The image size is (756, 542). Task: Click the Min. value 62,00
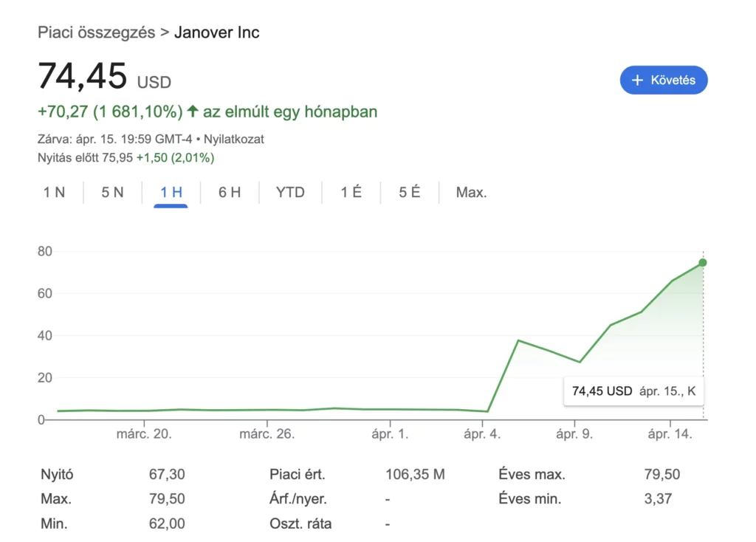tap(167, 524)
